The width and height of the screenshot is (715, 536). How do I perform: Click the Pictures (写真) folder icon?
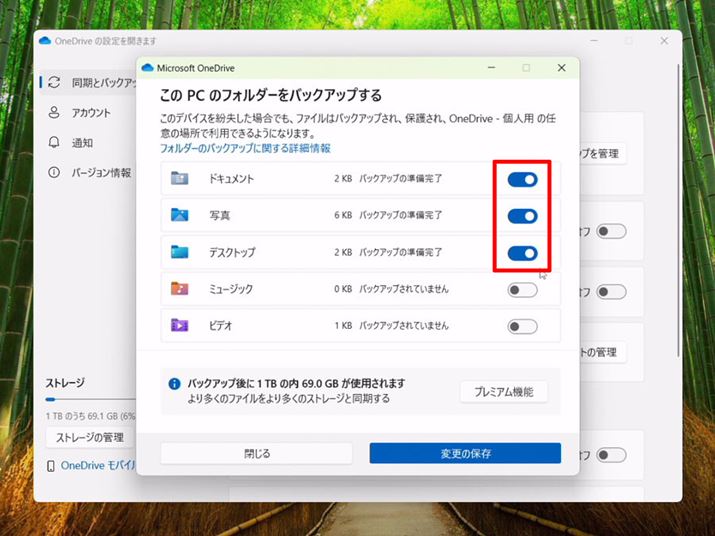point(180,215)
